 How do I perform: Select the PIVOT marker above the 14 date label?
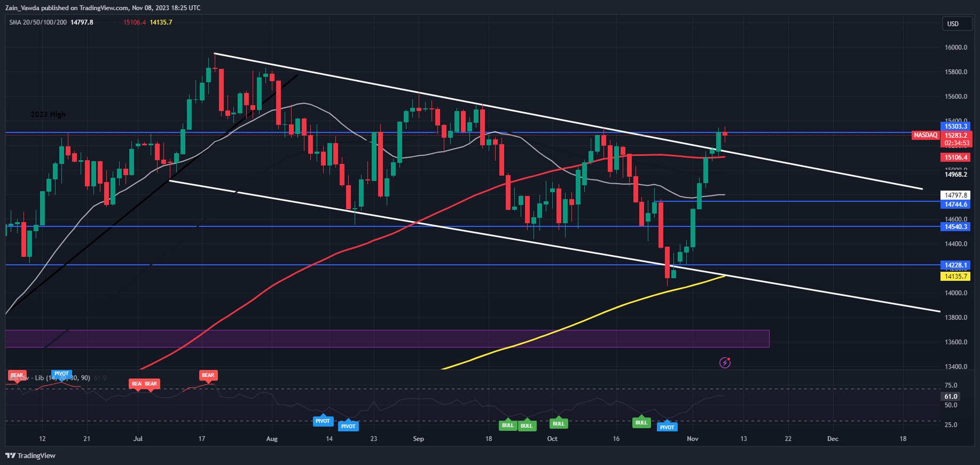(323, 421)
